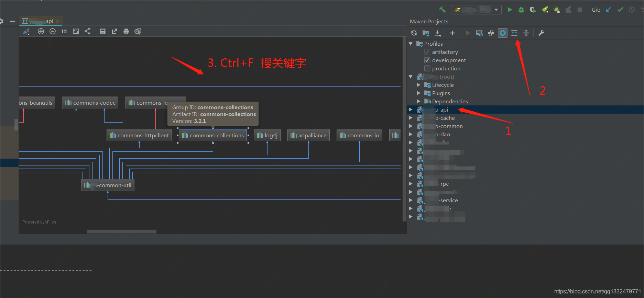Run the selected configuration
The image size is (644, 298).
pyautogui.click(x=510, y=10)
